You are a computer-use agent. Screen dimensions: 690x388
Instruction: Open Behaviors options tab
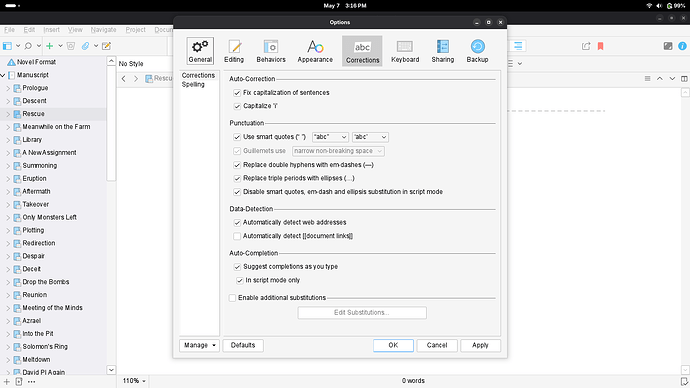pos(271,51)
